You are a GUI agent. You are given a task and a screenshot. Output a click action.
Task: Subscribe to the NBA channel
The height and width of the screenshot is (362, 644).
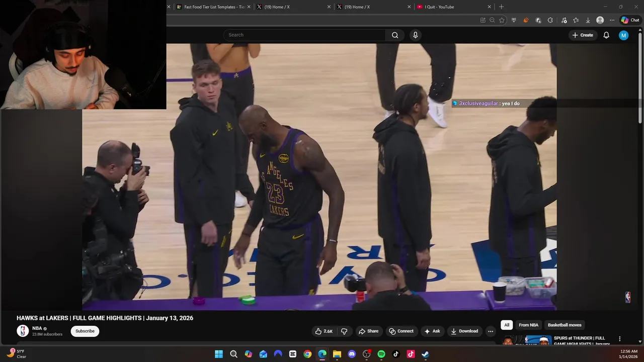click(x=85, y=331)
